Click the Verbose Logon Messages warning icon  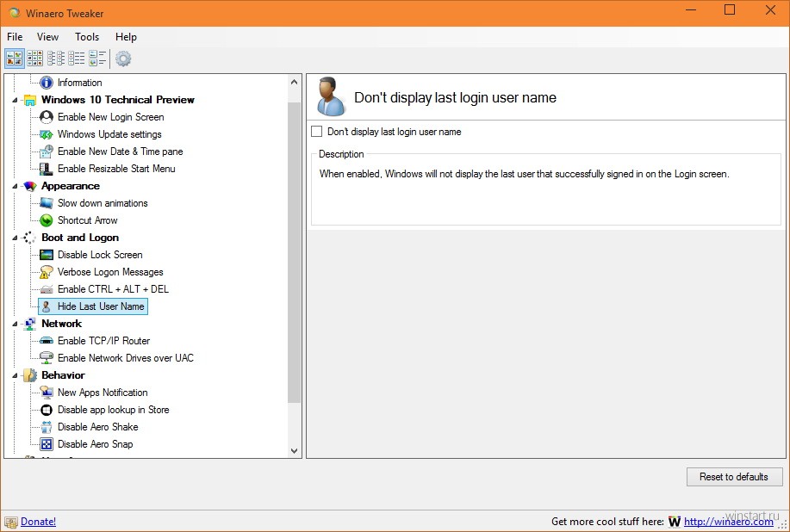47,272
